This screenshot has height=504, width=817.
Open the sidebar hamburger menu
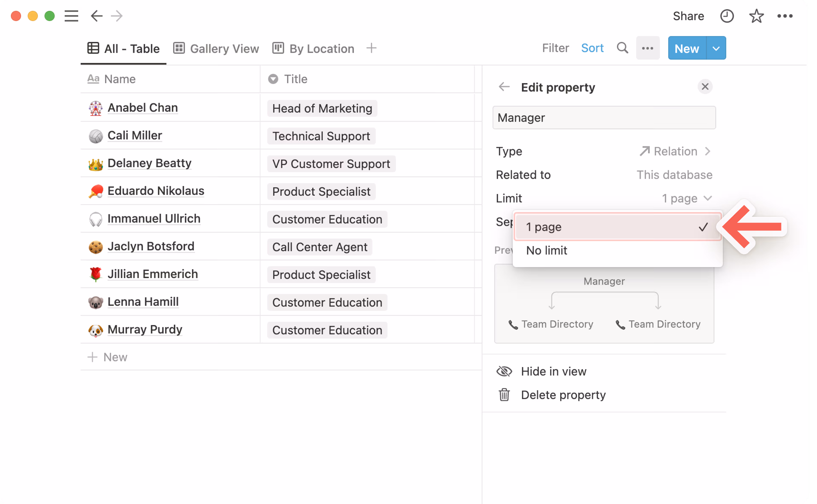(x=71, y=16)
